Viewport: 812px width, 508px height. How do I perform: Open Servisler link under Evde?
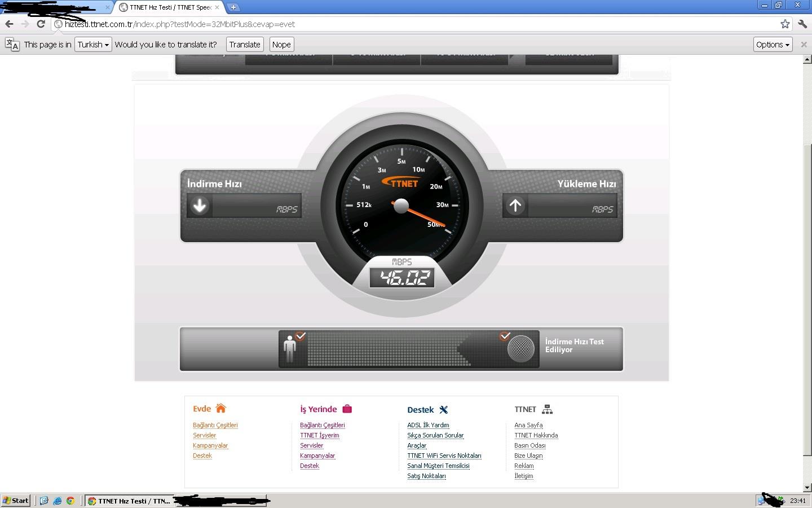204,435
